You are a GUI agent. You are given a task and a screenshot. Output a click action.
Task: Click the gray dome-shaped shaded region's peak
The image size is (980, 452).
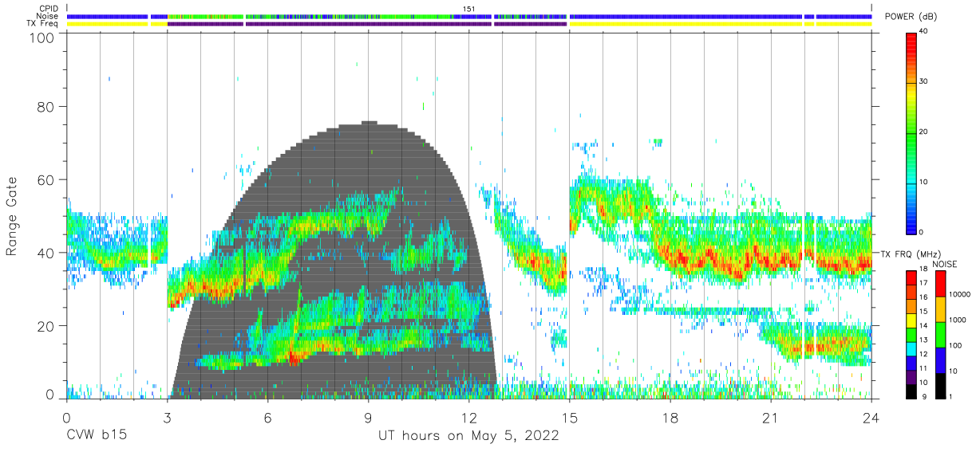(x=368, y=124)
